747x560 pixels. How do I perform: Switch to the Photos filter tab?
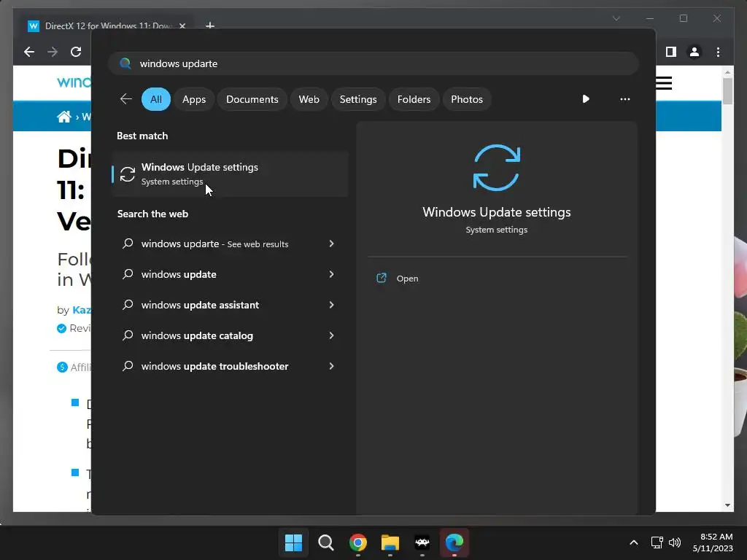[466, 99]
